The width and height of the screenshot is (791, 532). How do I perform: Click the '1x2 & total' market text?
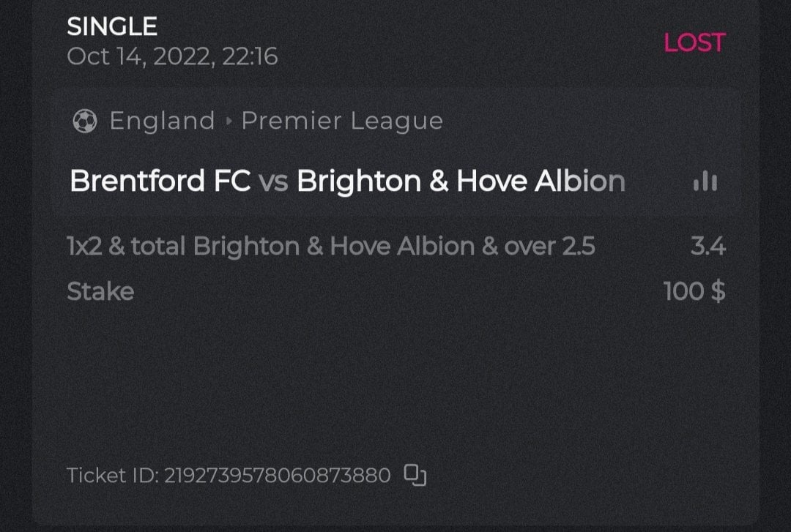(127, 247)
